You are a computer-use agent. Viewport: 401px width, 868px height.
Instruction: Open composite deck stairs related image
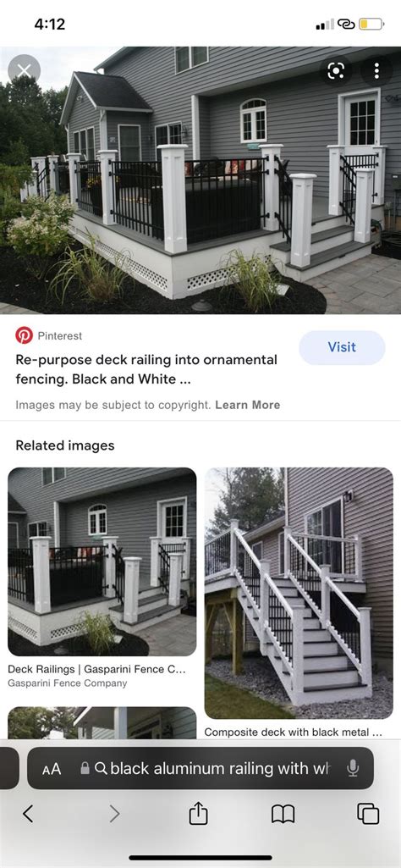coord(299,593)
